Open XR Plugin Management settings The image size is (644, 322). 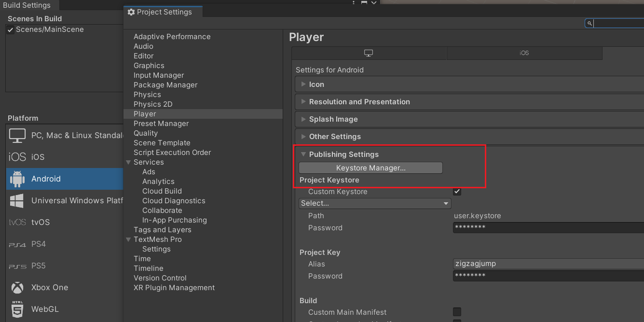point(174,288)
